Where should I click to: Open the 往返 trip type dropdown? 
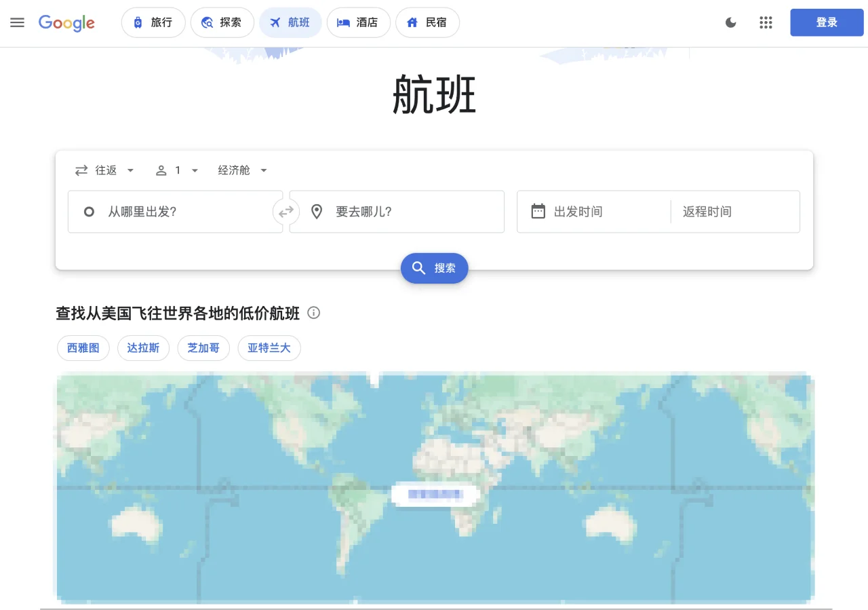click(x=105, y=170)
